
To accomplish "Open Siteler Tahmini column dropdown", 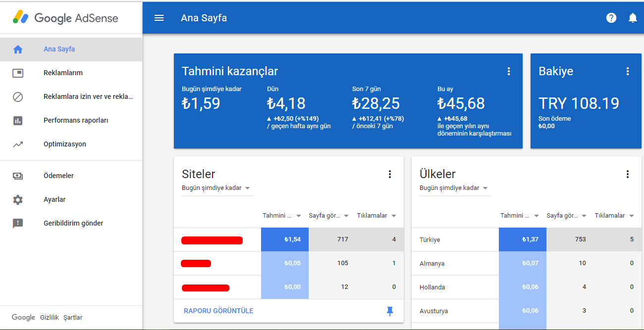I will point(282,216).
